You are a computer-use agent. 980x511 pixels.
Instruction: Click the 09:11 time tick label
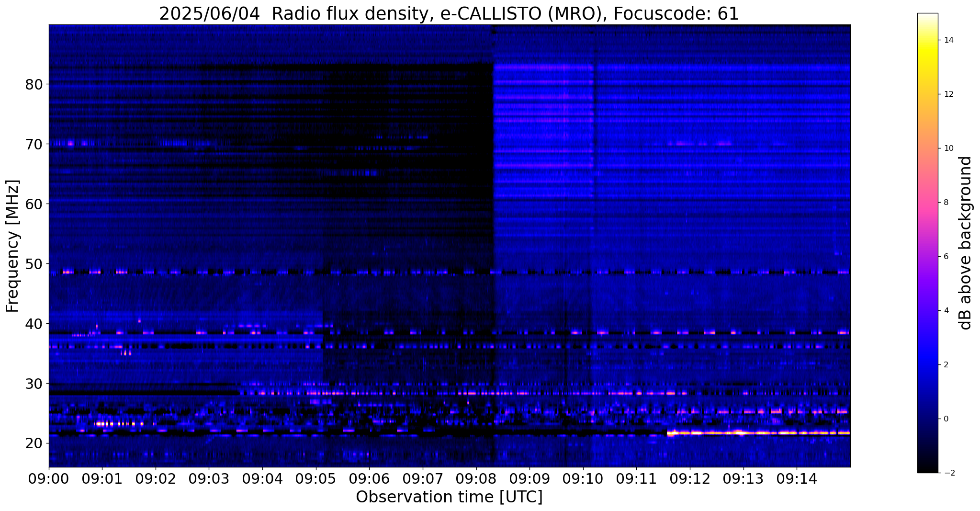click(x=636, y=479)
